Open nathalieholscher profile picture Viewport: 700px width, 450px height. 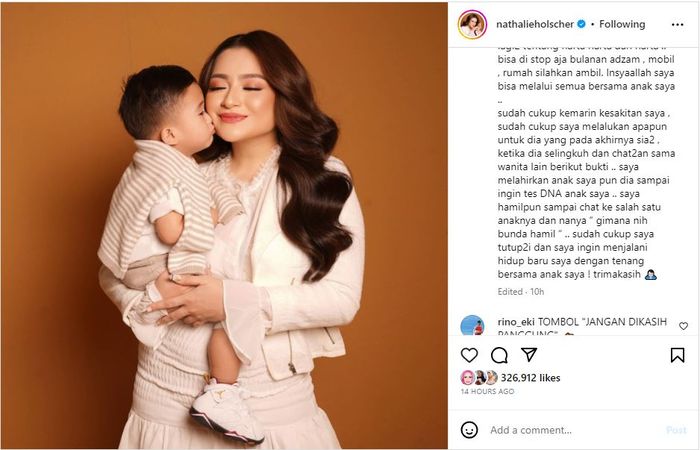(472, 25)
